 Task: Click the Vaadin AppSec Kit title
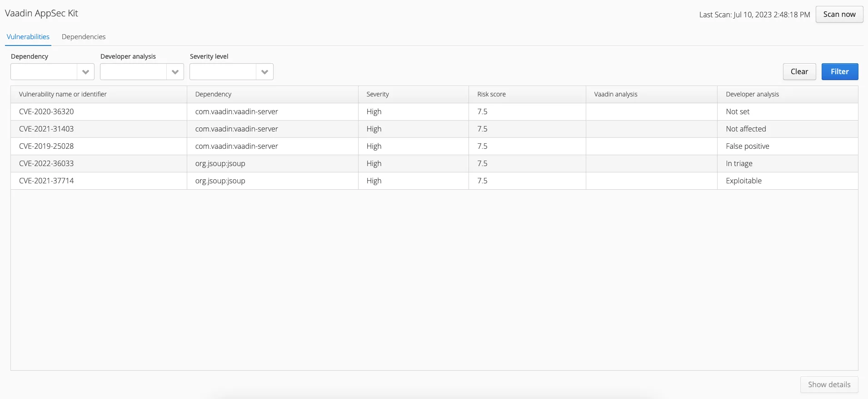tap(41, 13)
